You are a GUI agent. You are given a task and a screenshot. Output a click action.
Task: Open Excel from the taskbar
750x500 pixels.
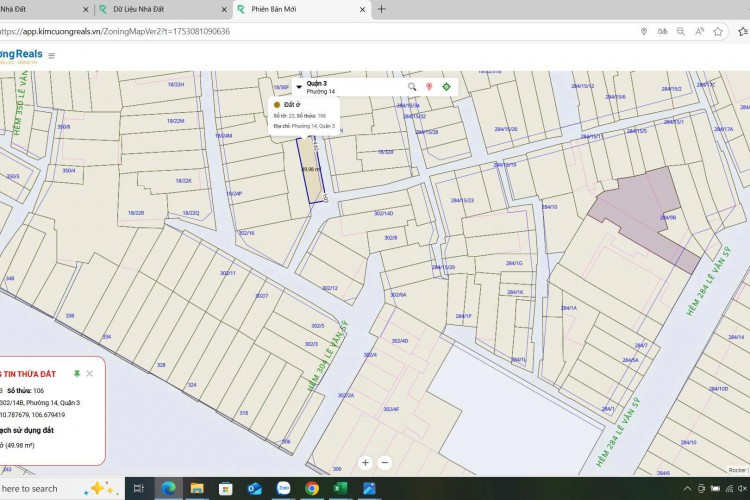[x=341, y=488]
